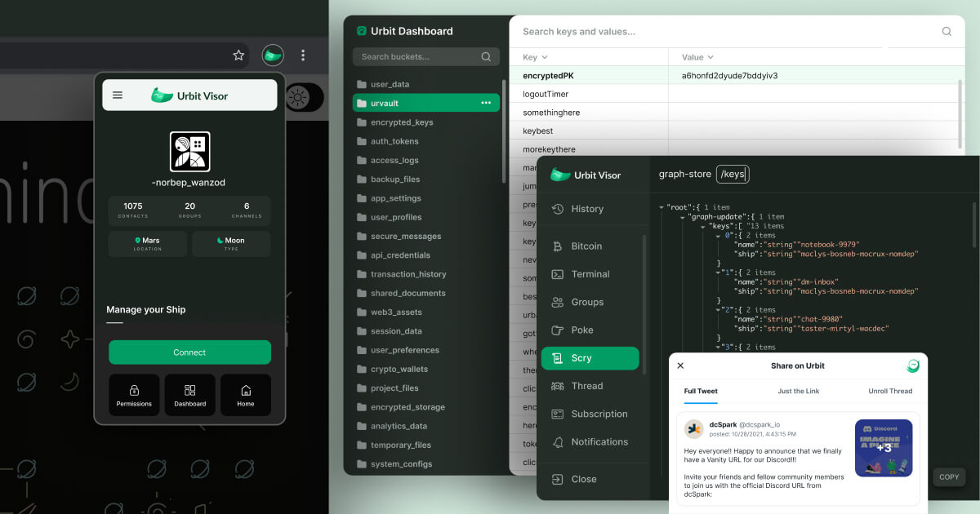Collapse the "graph-update" JSON node
The width and height of the screenshot is (980, 514).
[x=682, y=216]
